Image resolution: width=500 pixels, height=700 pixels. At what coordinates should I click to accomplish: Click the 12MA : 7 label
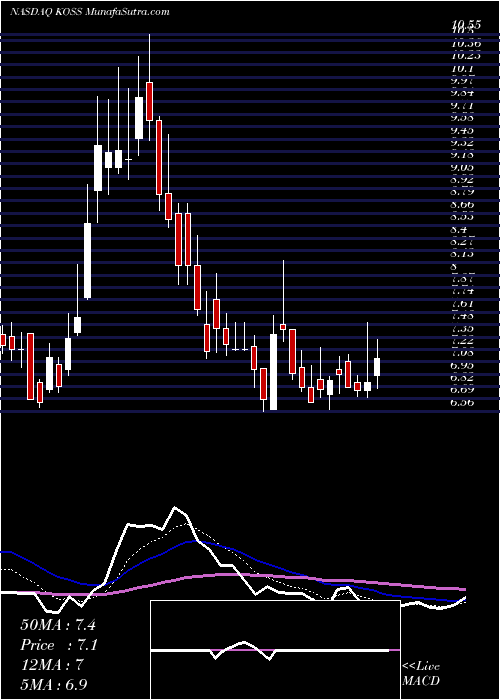(54, 665)
